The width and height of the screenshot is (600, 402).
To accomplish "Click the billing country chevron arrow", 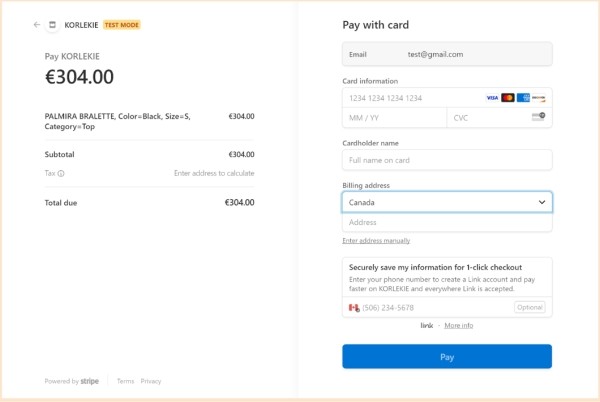I will pyautogui.click(x=542, y=202).
